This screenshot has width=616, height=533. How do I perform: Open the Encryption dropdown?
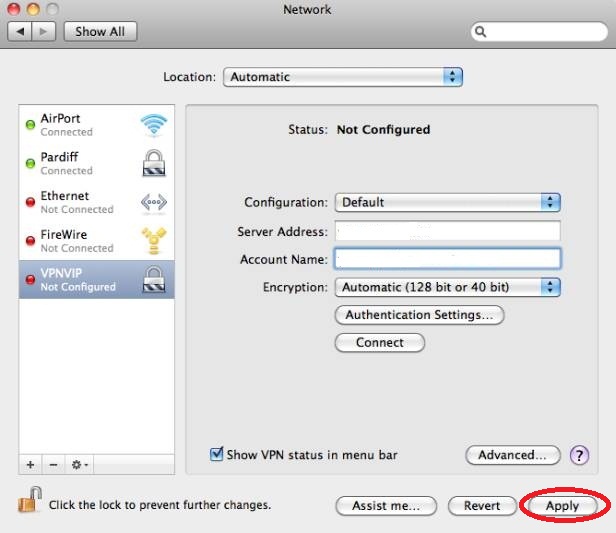[447, 287]
